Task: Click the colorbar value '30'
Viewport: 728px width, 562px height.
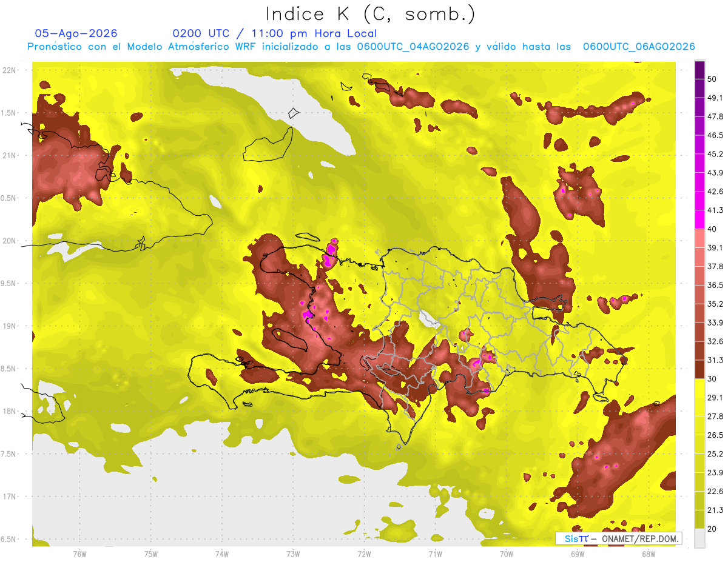Action: (x=713, y=379)
